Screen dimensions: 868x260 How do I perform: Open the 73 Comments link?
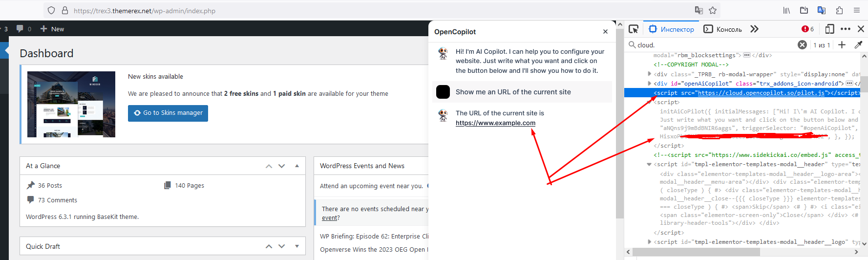pyautogui.click(x=58, y=200)
